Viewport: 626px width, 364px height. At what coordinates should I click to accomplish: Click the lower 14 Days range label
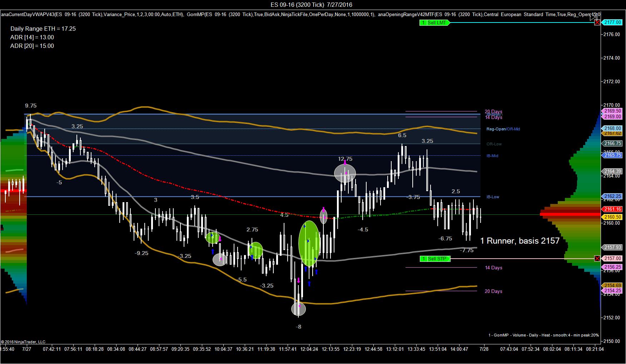(493, 268)
